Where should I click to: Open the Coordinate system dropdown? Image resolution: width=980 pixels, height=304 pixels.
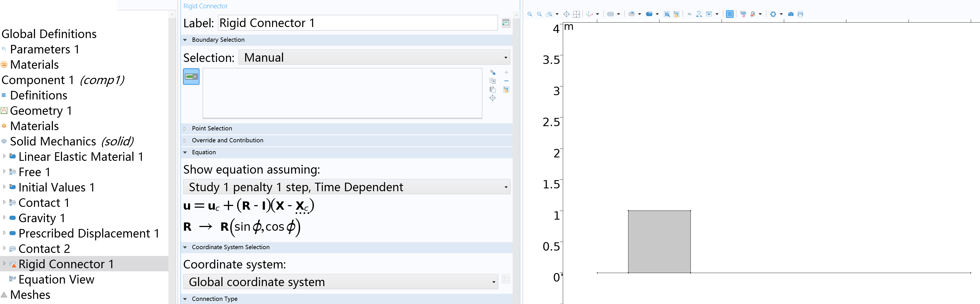(x=341, y=282)
